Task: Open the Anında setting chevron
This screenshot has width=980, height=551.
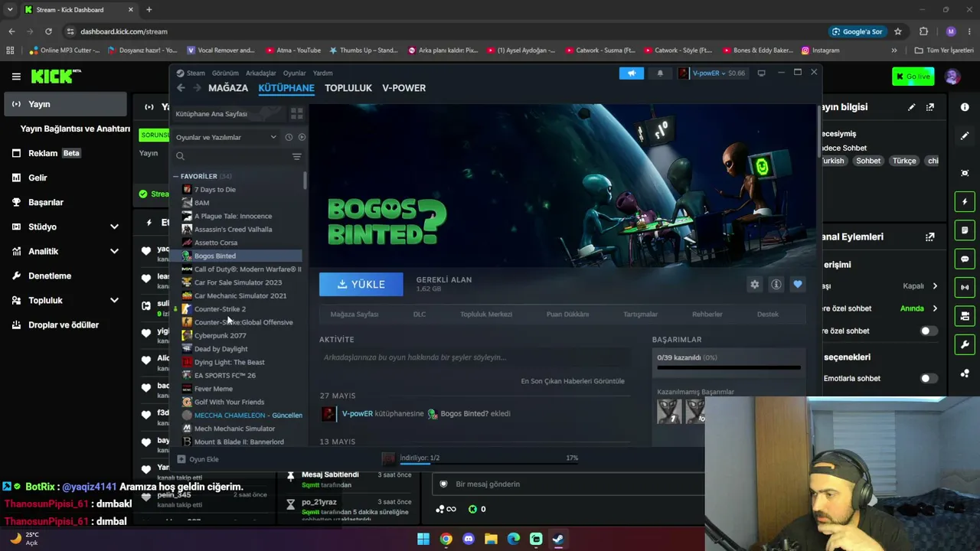Action: [x=935, y=308]
